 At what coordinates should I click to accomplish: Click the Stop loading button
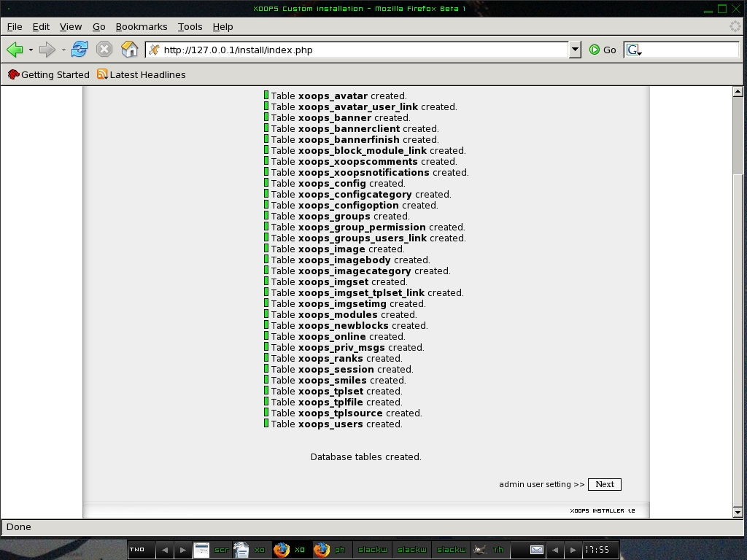[104, 50]
